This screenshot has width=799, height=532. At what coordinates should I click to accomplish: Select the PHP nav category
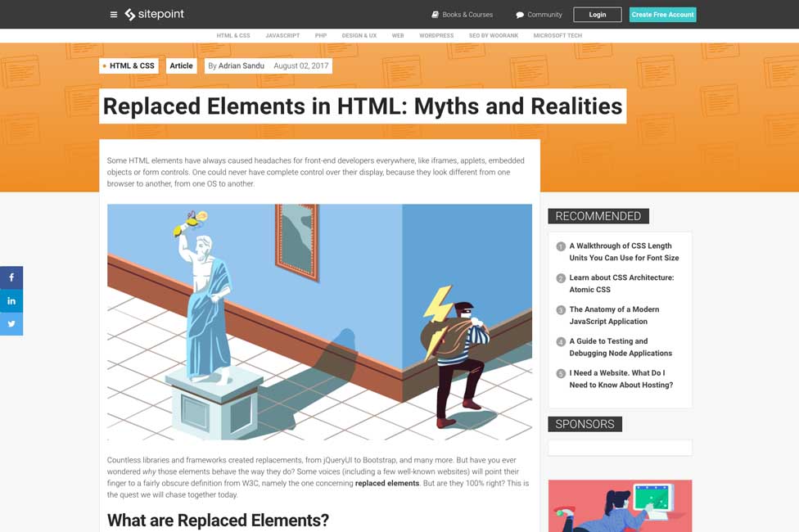pyautogui.click(x=321, y=36)
